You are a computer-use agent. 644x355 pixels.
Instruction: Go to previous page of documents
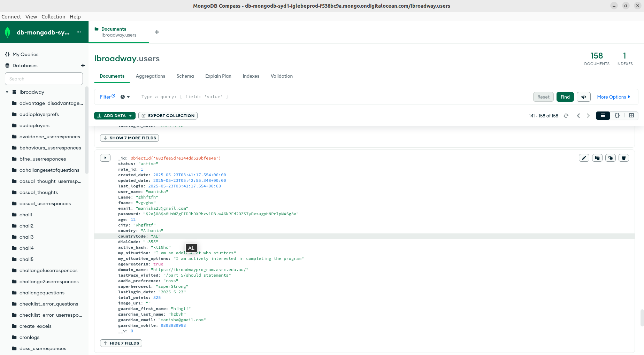578,116
